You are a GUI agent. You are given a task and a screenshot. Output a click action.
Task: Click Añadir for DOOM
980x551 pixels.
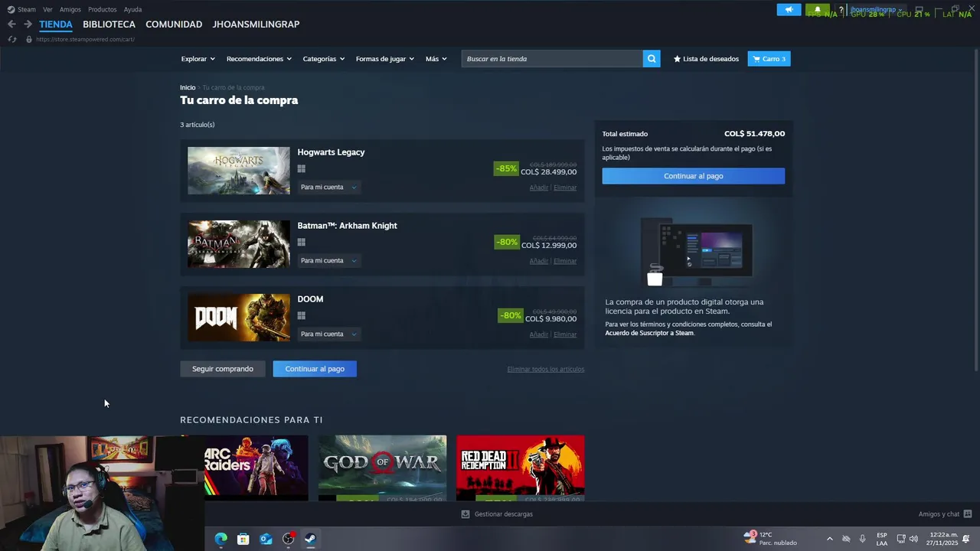(x=538, y=334)
